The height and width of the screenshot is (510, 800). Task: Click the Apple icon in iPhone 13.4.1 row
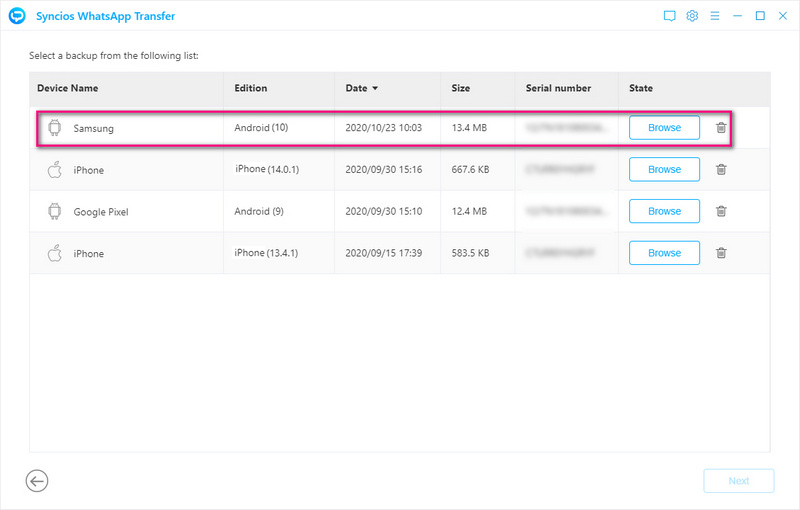pos(55,253)
